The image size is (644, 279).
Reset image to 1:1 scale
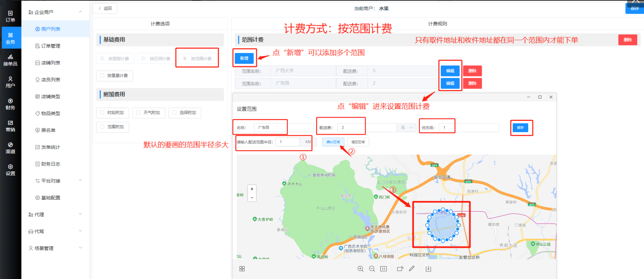pos(384,269)
